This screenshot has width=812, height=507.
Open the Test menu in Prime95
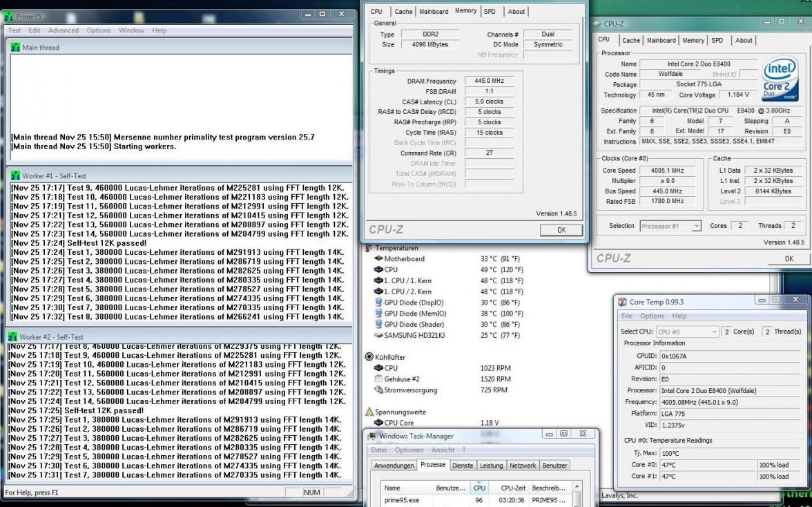click(x=14, y=30)
